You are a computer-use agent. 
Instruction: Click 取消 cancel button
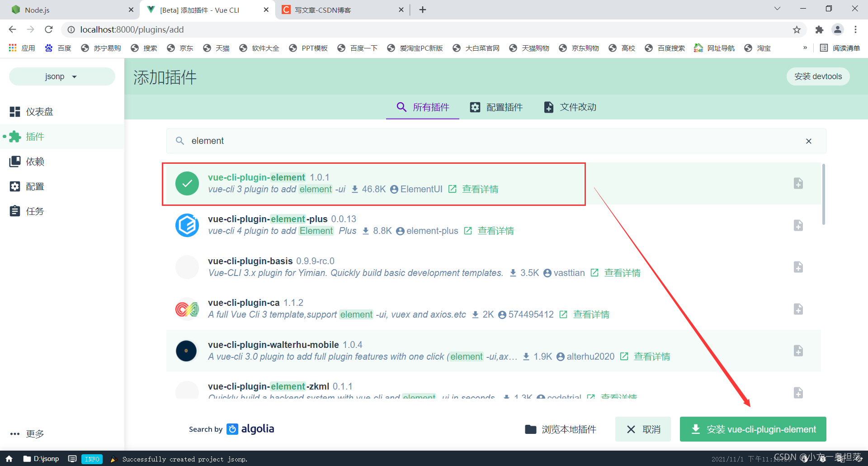click(643, 429)
